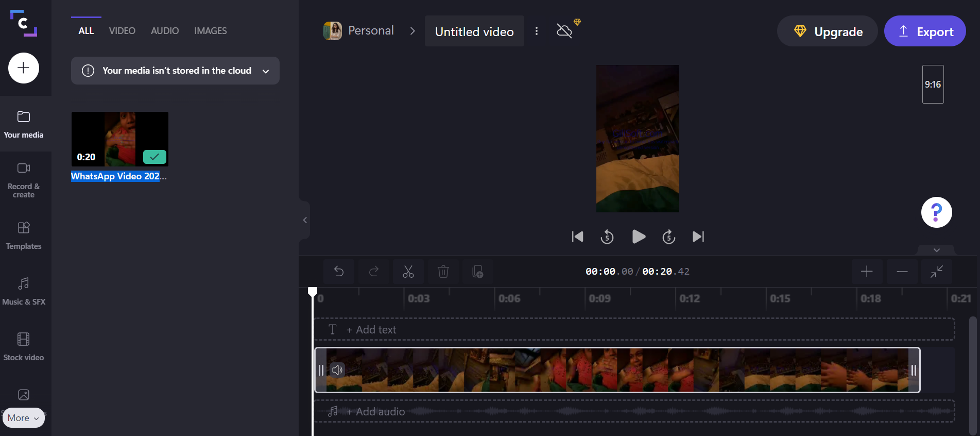Image resolution: width=980 pixels, height=436 pixels.
Task: Skip to the end of the video
Action: tap(698, 237)
